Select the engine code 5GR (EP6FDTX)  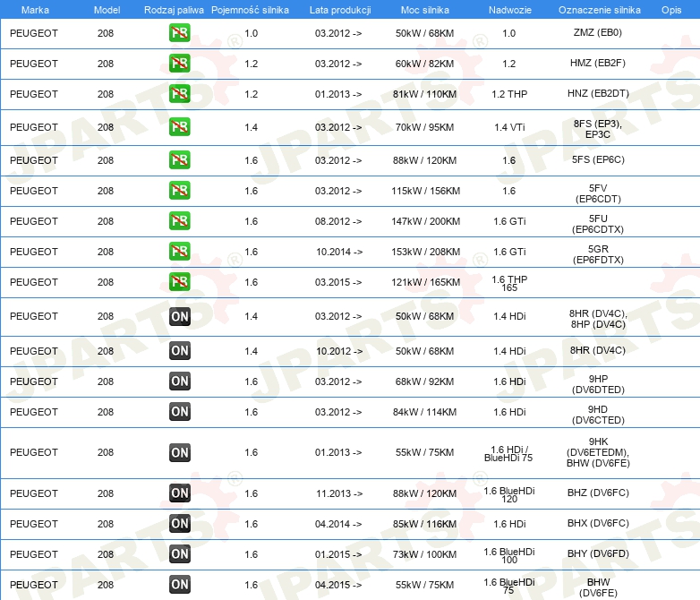[x=598, y=253]
